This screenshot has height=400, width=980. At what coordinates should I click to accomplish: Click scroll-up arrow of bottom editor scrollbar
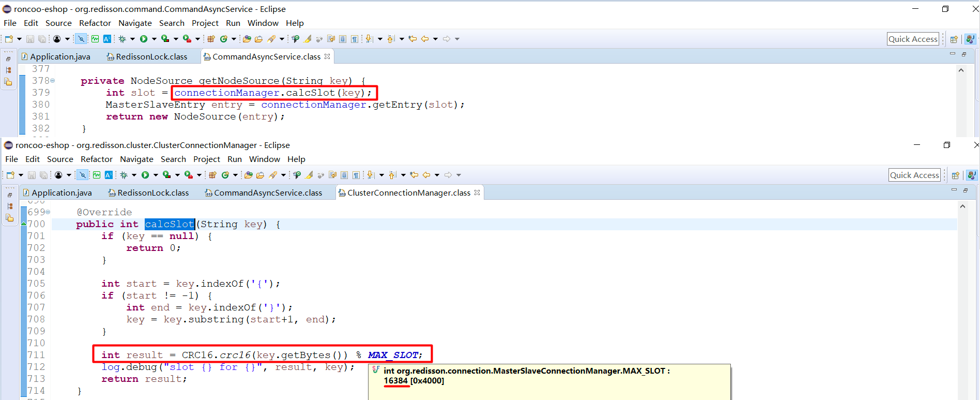point(962,206)
